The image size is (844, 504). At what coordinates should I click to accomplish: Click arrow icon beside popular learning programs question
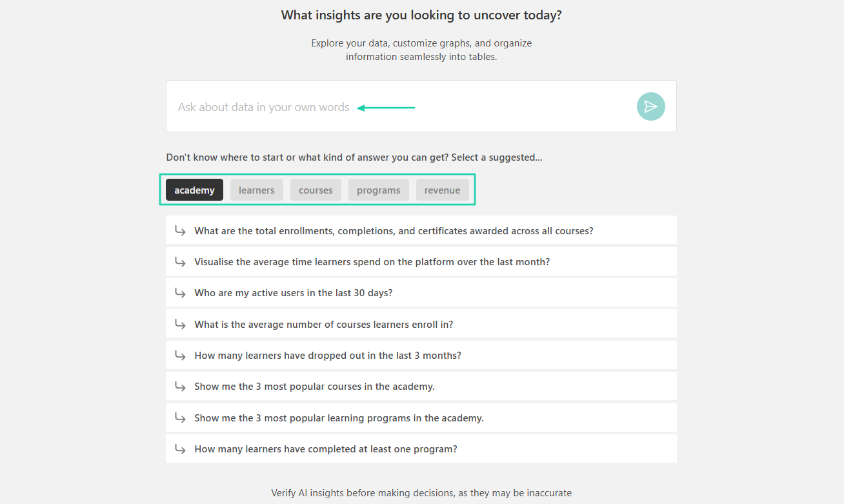pos(181,418)
